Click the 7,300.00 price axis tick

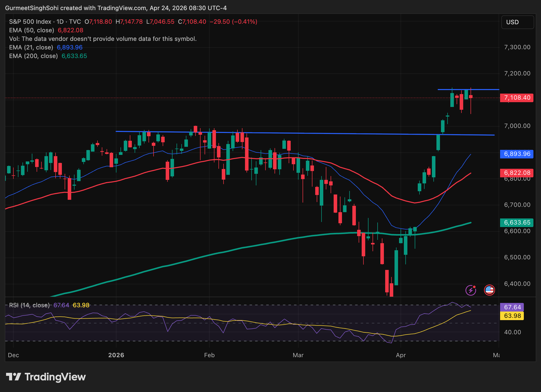(x=517, y=47)
